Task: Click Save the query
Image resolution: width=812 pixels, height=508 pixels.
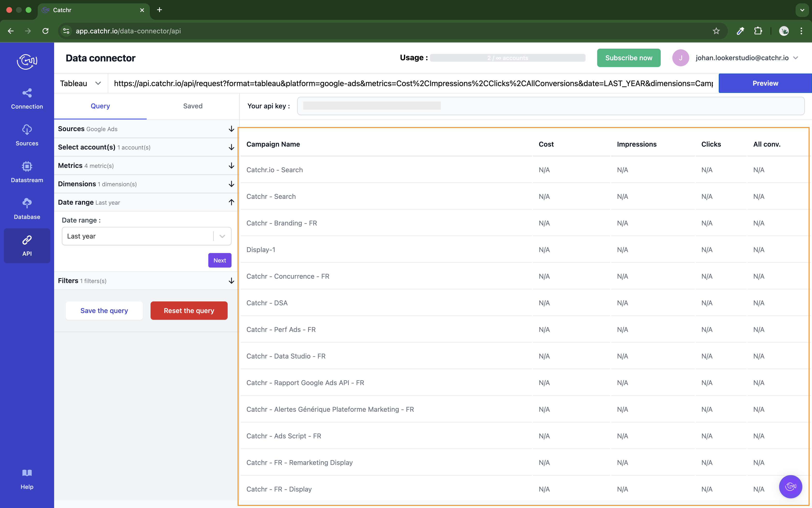Action: click(x=104, y=310)
